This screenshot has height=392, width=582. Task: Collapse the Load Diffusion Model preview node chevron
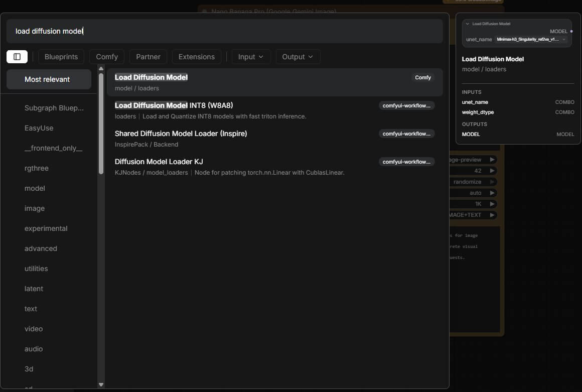(x=467, y=24)
